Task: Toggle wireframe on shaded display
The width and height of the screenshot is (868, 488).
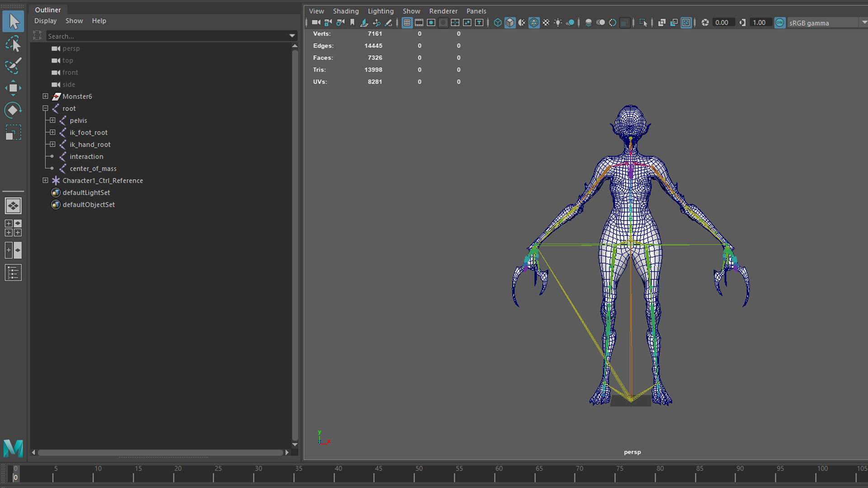Action: coord(534,23)
